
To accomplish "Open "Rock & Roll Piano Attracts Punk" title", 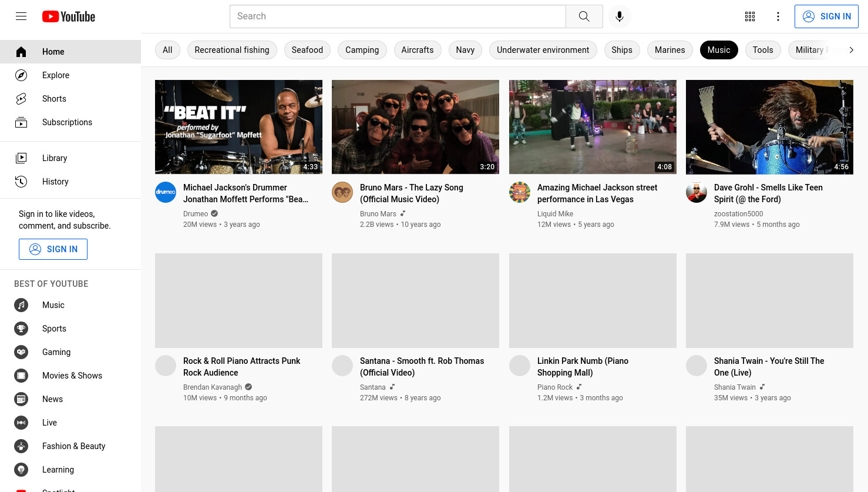I will [241, 367].
